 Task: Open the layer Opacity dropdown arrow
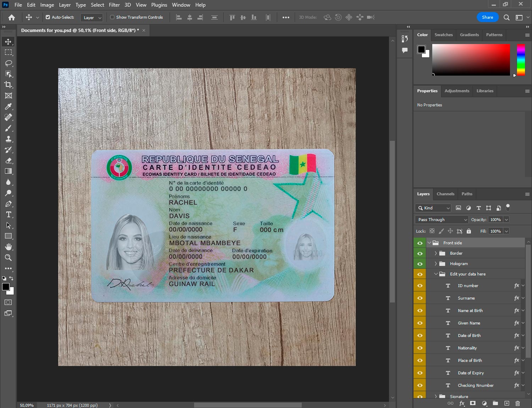click(x=506, y=220)
